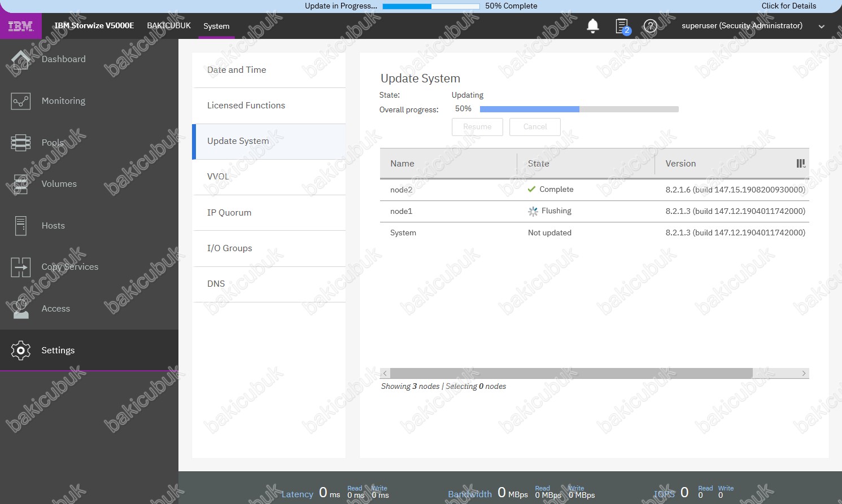Open VVOL settings
Image resolution: width=842 pixels, height=504 pixels.
[269, 177]
